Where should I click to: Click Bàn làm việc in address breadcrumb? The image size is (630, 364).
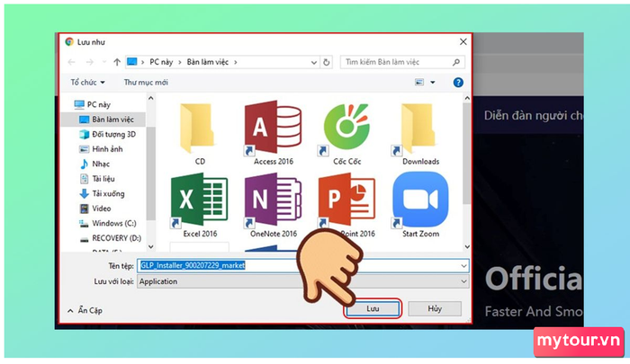(208, 62)
